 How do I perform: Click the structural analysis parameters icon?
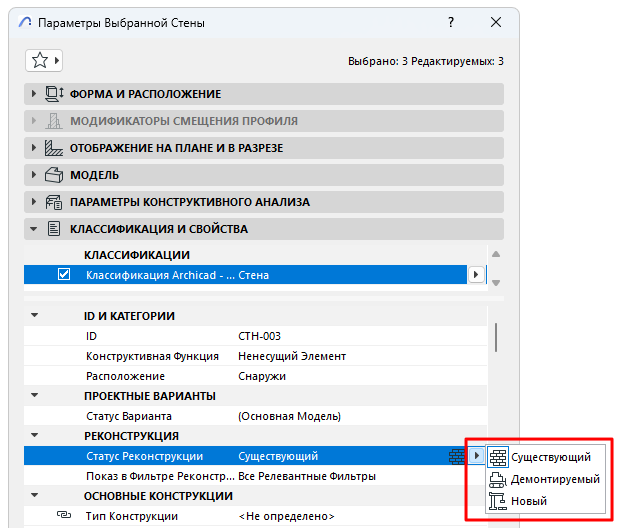(x=54, y=202)
